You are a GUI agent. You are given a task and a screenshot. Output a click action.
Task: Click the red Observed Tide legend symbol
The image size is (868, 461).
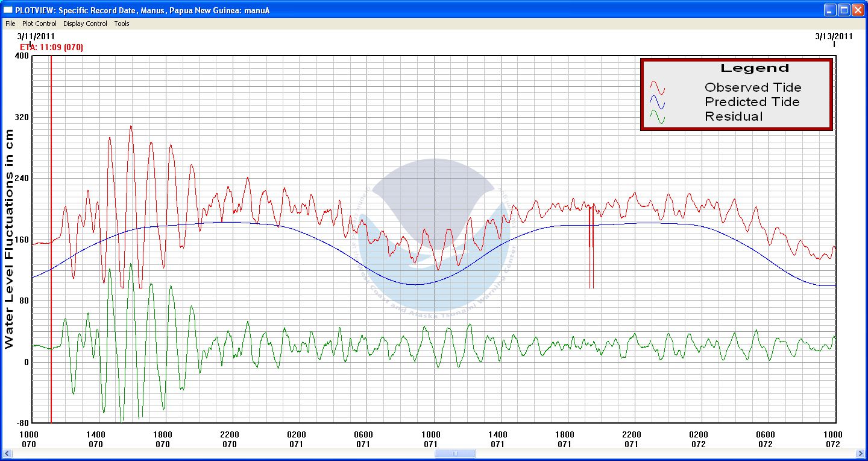tap(657, 87)
